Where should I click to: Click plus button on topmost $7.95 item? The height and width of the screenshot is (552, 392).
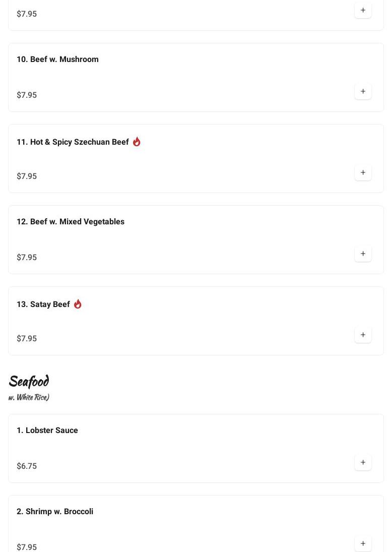[363, 10]
